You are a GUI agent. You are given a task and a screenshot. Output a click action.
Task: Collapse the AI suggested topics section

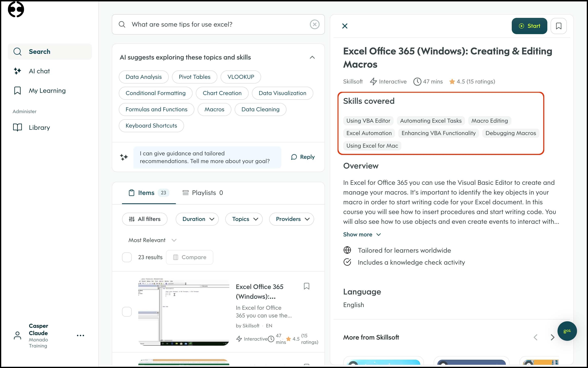(x=312, y=57)
